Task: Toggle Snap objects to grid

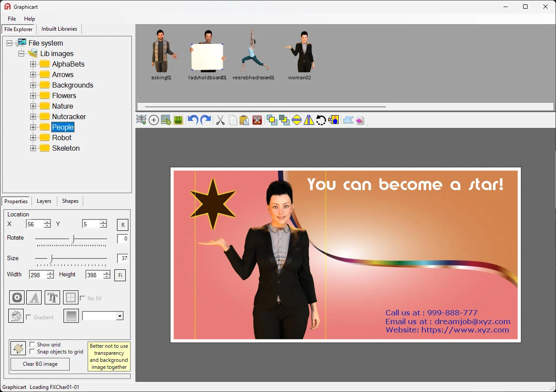Action: pos(32,351)
